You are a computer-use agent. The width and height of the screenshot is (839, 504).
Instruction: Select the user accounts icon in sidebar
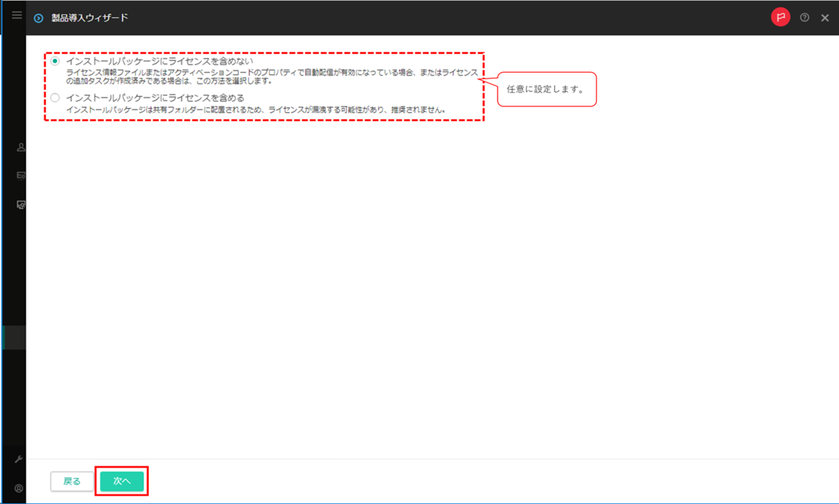point(21,148)
